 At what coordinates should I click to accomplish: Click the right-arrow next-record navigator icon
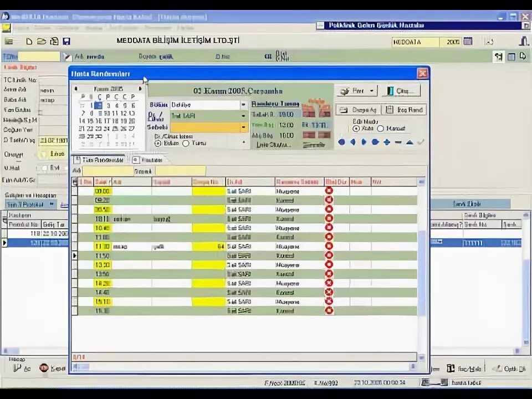[364, 142]
